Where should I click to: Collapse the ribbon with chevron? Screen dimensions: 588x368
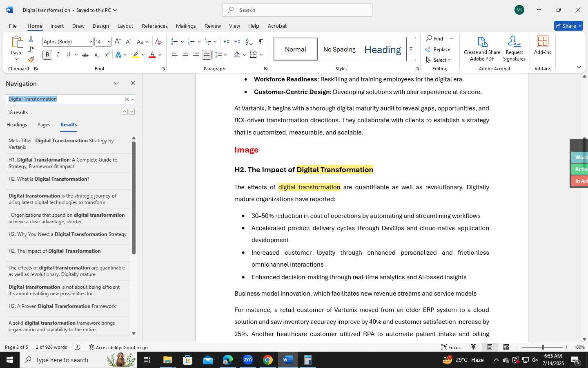pyautogui.click(x=579, y=67)
